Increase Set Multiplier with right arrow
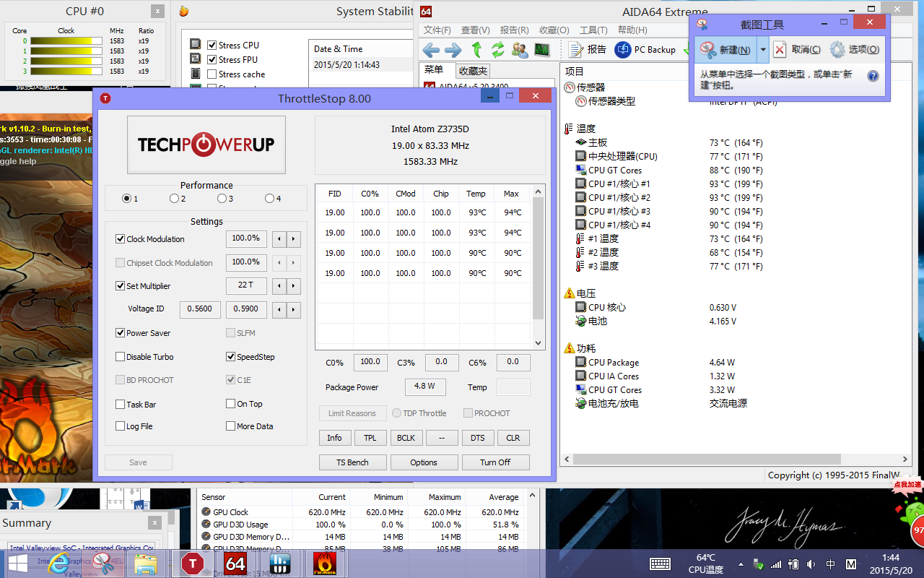Viewport: 924px width, 578px height. (x=293, y=286)
